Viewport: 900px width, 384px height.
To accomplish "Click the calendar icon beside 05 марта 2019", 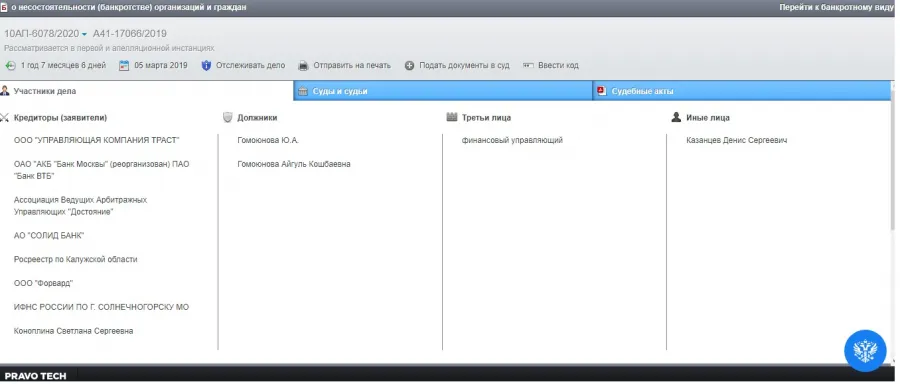I will click(x=124, y=66).
